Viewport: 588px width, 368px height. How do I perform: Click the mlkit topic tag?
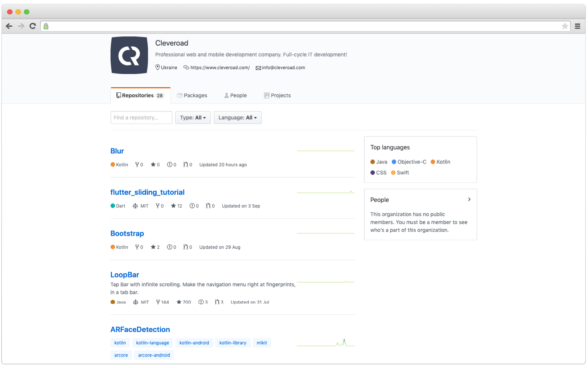tap(262, 343)
